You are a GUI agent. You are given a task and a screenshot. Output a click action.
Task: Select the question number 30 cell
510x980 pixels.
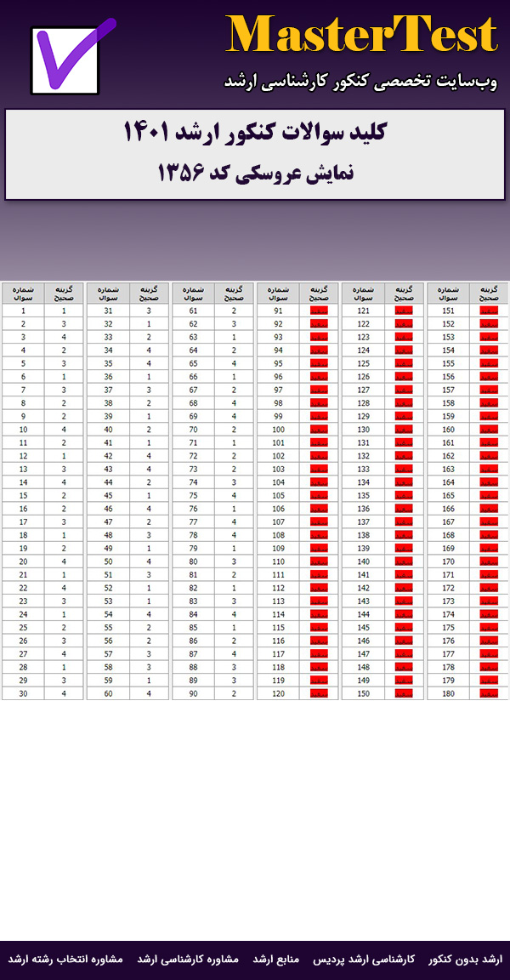23,693
